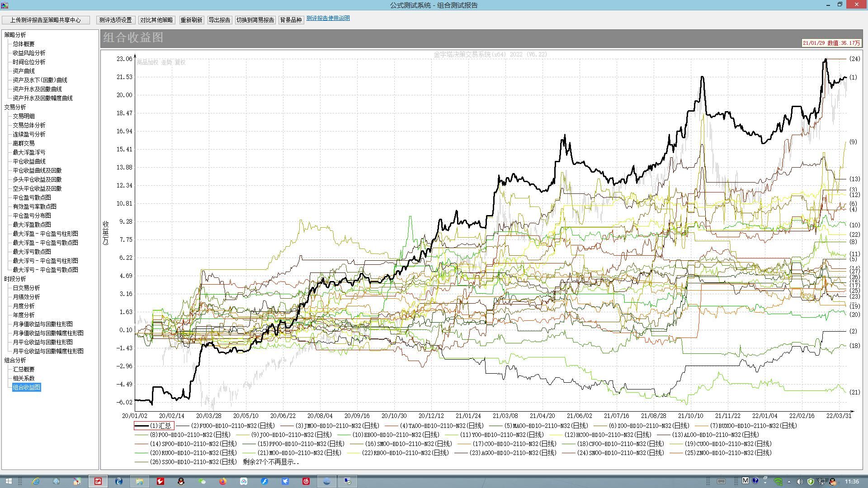The height and width of the screenshot is (488, 868).
Task: Click the 21/01/29 数值 readout box
Action: [831, 43]
